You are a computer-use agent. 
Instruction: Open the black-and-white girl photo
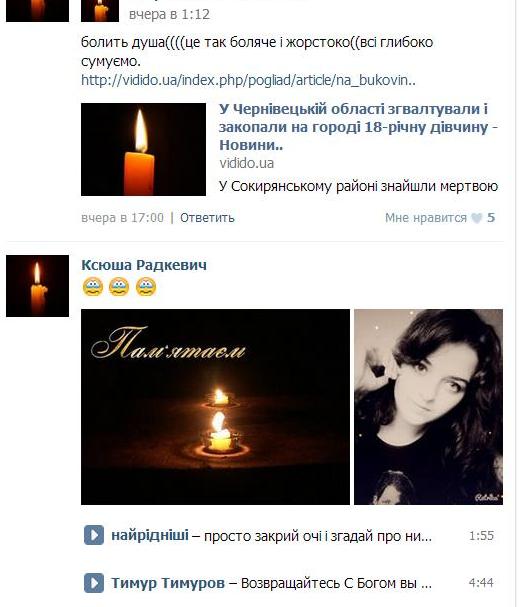428,407
